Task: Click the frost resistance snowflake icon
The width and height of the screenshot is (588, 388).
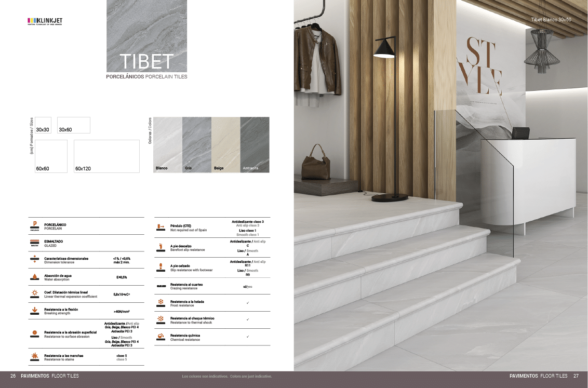Action: point(161,302)
